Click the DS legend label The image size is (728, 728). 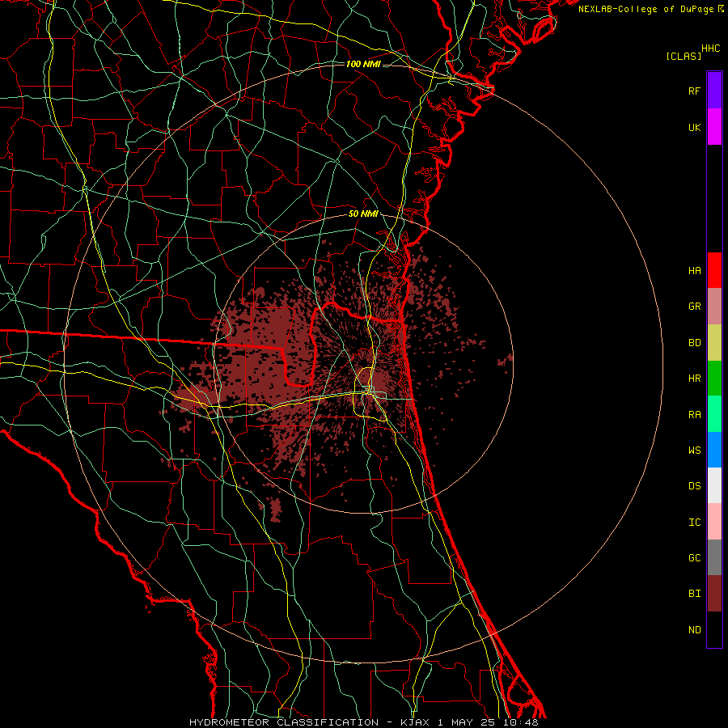coord(695,486)
